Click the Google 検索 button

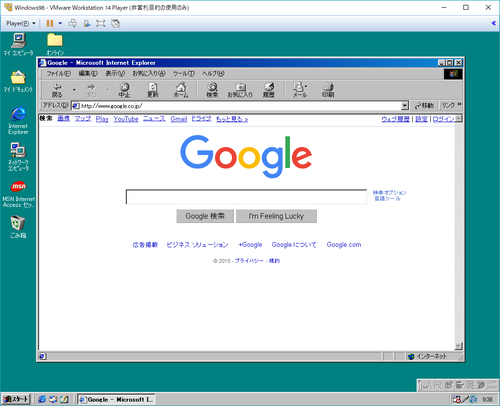pos(205,216)
